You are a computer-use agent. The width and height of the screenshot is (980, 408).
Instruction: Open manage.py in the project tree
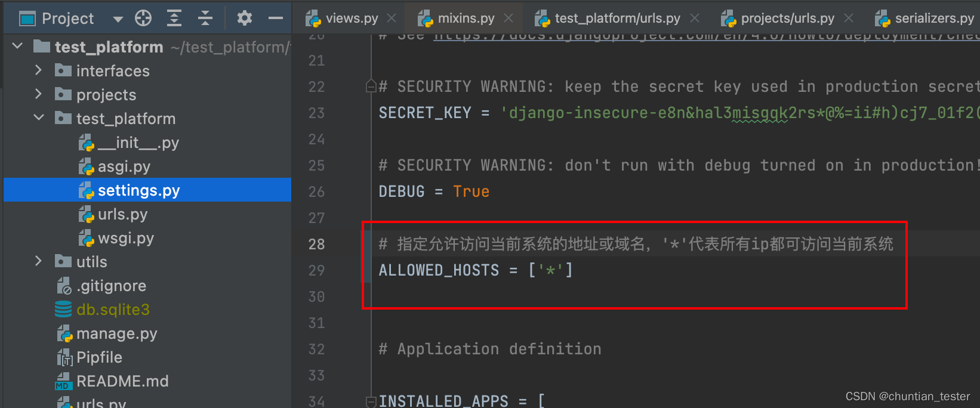[x=116, y=333]
